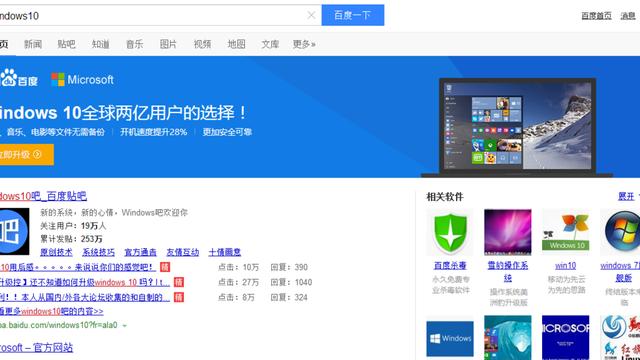Screen dimensions: 640x360
Task: Switch to the 音乐 tab
Action: pyautogui.click(x=134, y=44)
